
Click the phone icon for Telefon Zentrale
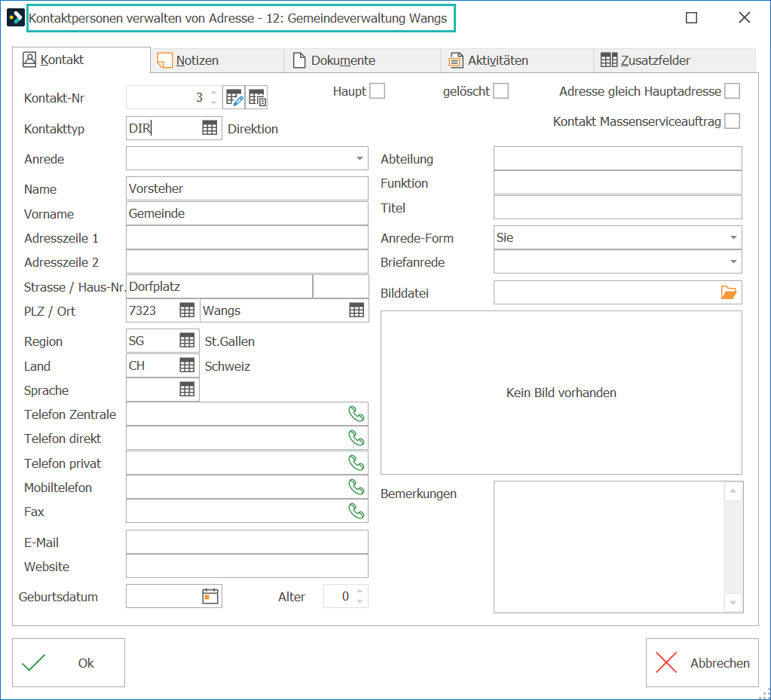pos(356,414)
